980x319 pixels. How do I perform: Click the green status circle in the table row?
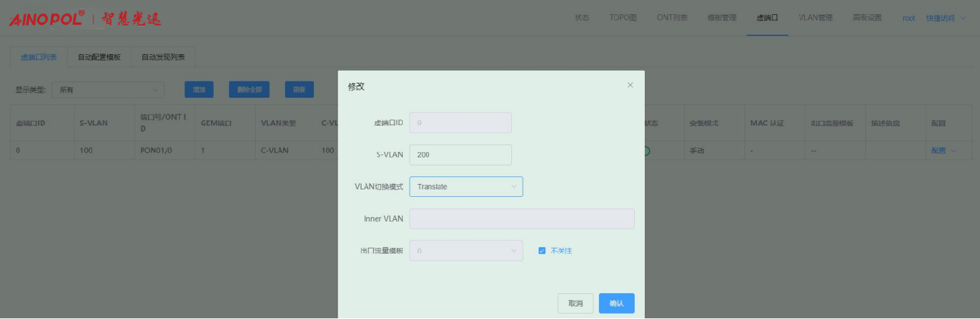point(646,151)
